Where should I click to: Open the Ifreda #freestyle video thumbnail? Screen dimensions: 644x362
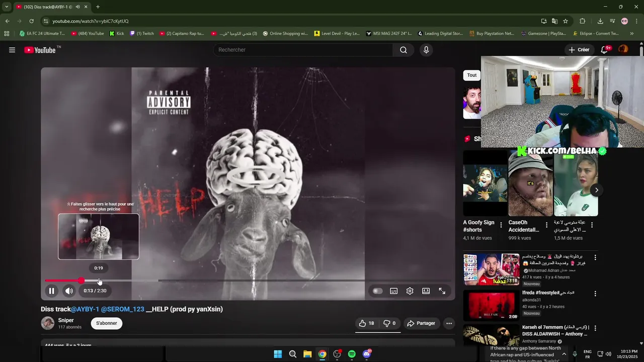(491, 305)
